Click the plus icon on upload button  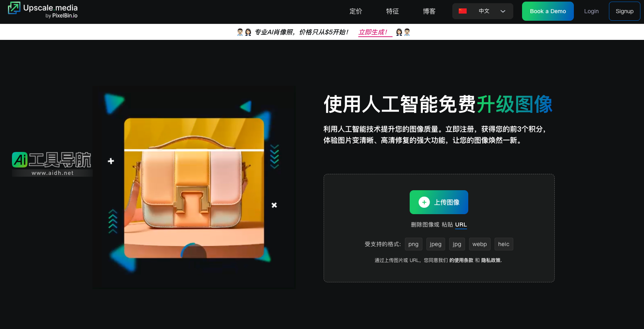pos(424,202)
